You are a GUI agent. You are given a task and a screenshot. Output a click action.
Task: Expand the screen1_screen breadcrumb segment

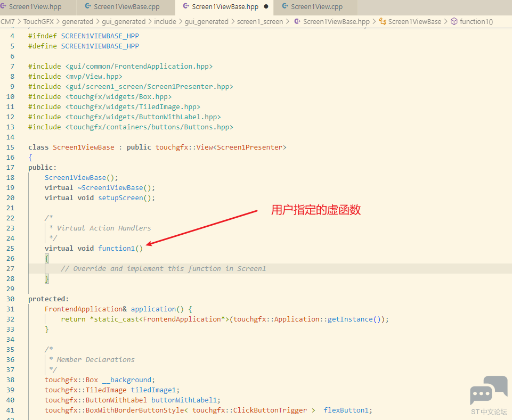point(260,22)
